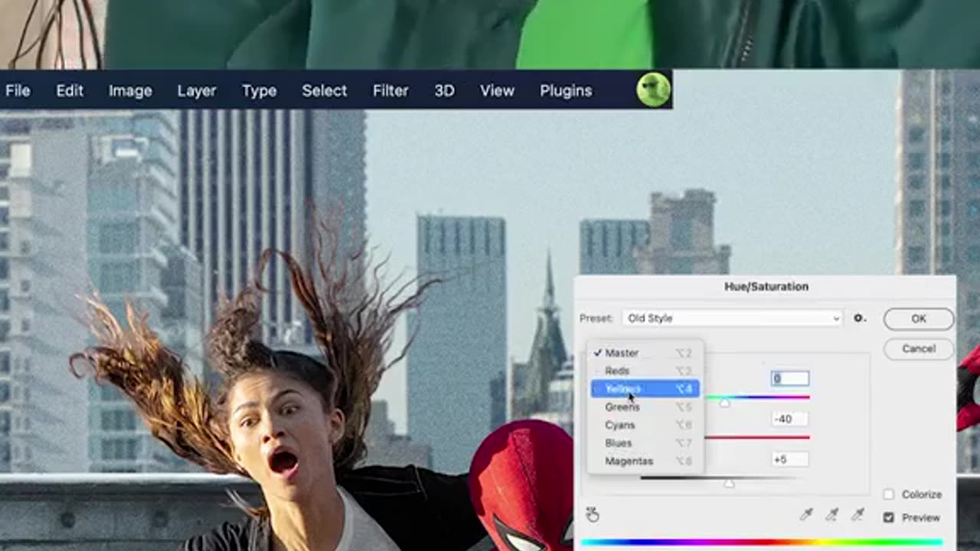Choose Reds in the channel list
The image size is (980, 551).
(645, 370)
